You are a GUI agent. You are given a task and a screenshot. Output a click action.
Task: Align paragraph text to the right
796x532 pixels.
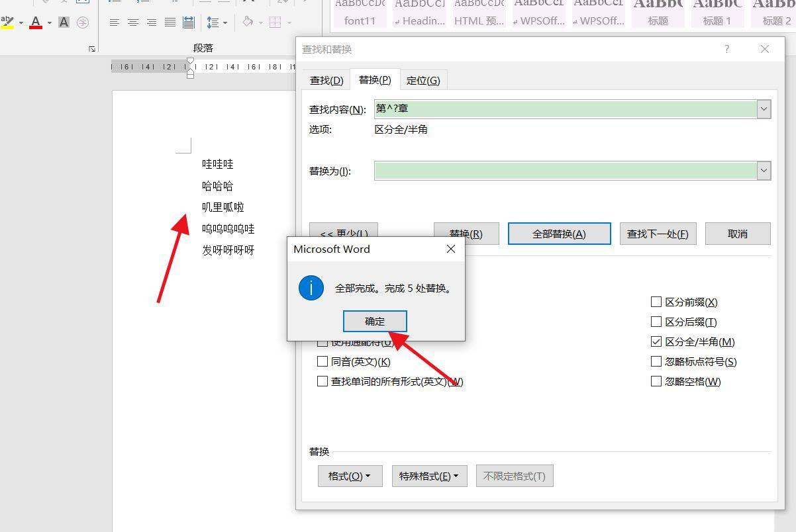[152, 22]
